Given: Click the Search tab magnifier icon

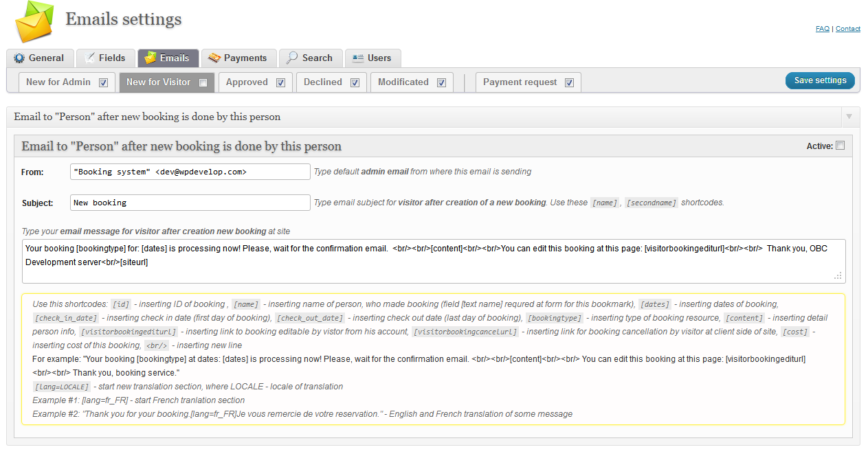Looking at the screenshot, I should pyautogui.click(x=293, y=58).
